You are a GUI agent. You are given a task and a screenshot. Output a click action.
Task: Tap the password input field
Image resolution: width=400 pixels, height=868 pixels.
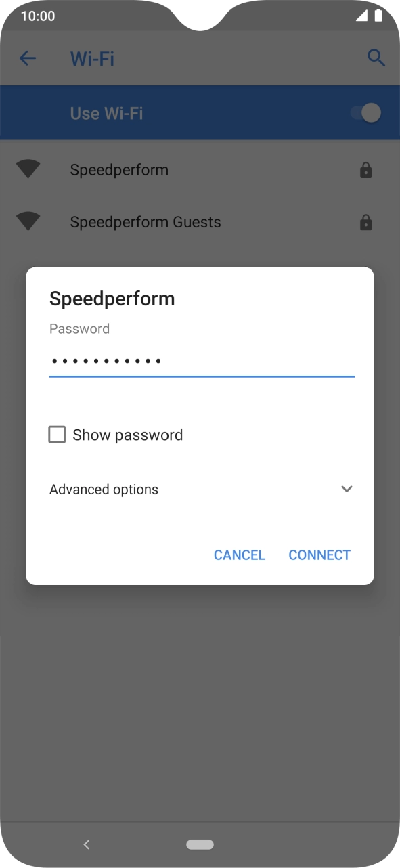click(201, 361)
